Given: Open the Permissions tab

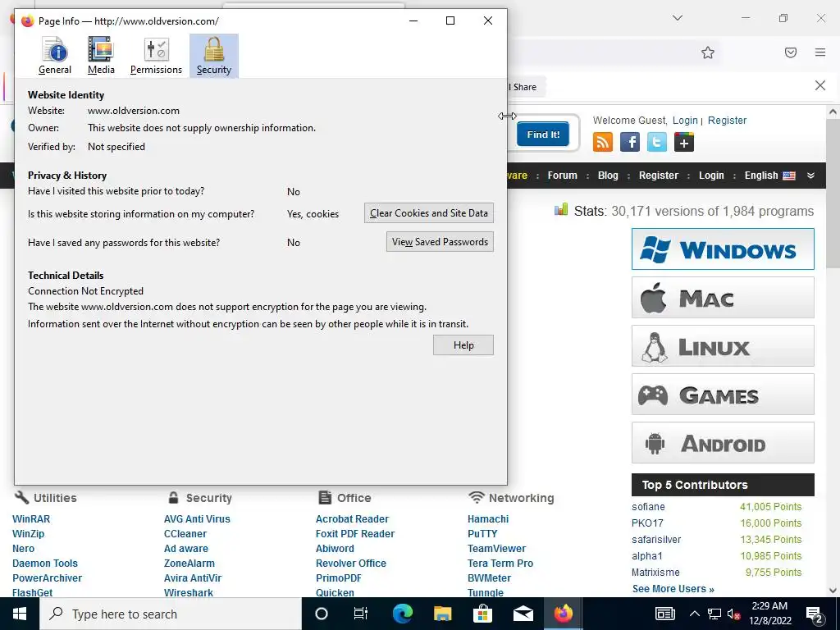Looking at the screenshot, I should click(156, 56).
